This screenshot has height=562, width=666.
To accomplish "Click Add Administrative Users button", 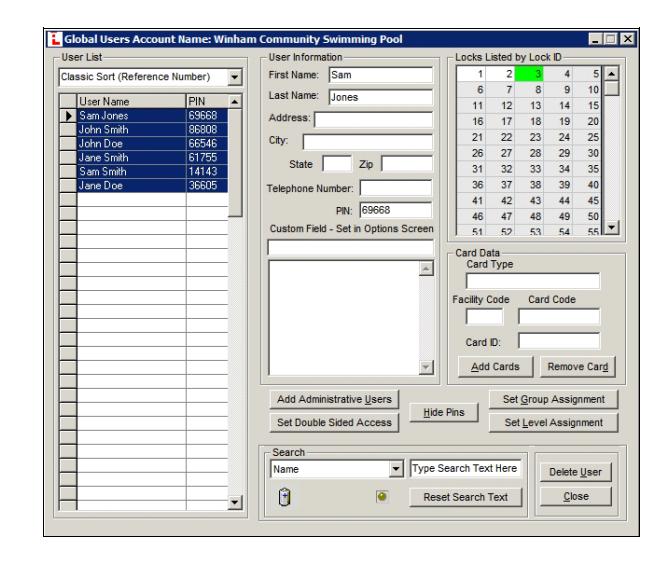I will [334, 399].
